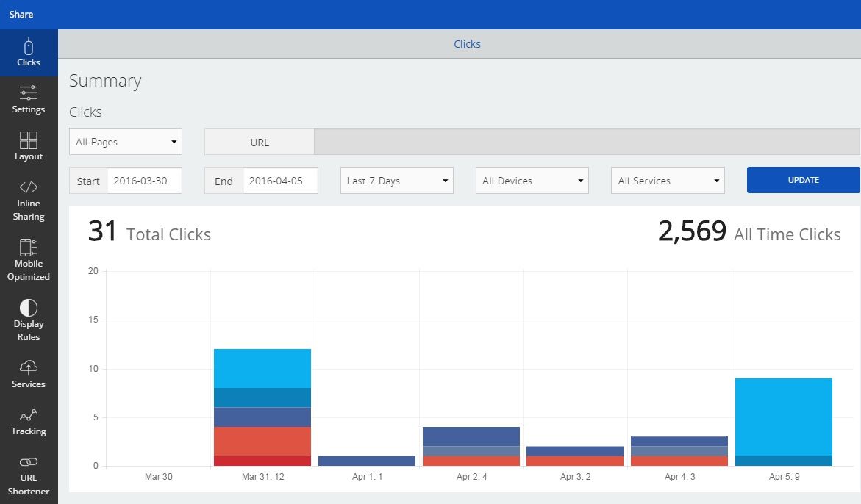Open Services cloud upload icon
The width and height of the screenshot is (861, 504).
click(29, 367)
